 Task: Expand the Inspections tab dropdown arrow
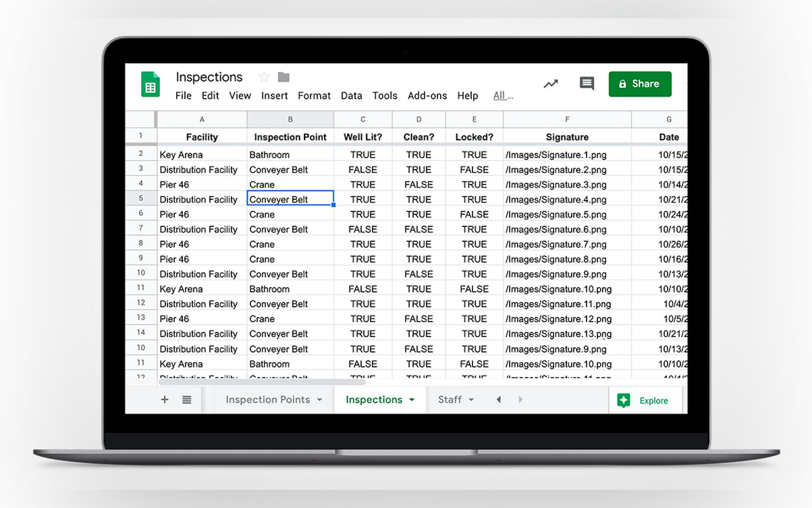pos(412,400)
